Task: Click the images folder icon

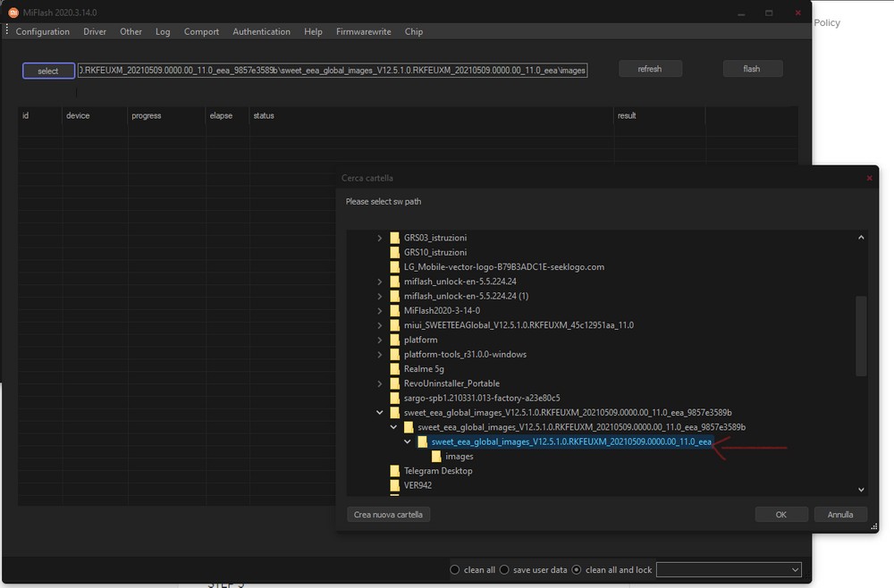Action: (436, 457)
